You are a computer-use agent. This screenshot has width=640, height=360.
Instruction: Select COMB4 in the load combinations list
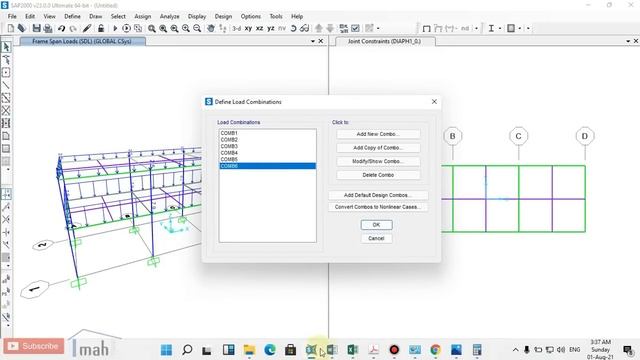pos(267,153)
